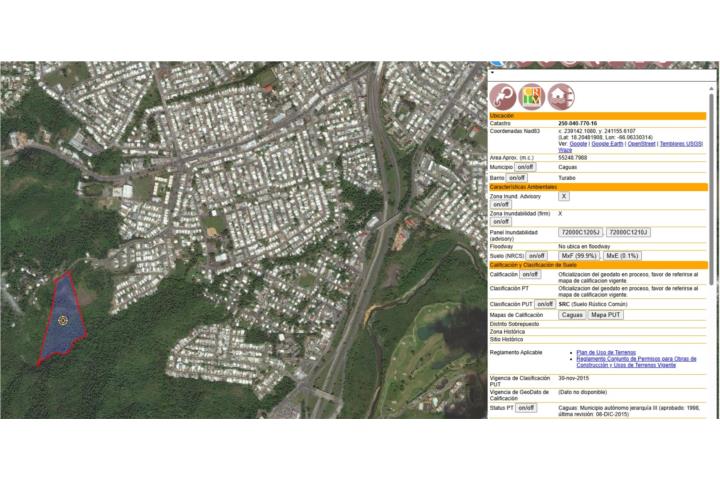Screen dimensions: 720x480
Task: Click the zoom-to-parcel magnifier icon
Action: point(503,97)
